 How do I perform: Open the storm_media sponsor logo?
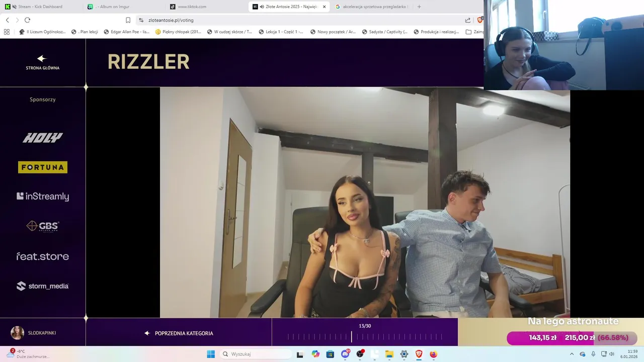(x=43, y=286)
